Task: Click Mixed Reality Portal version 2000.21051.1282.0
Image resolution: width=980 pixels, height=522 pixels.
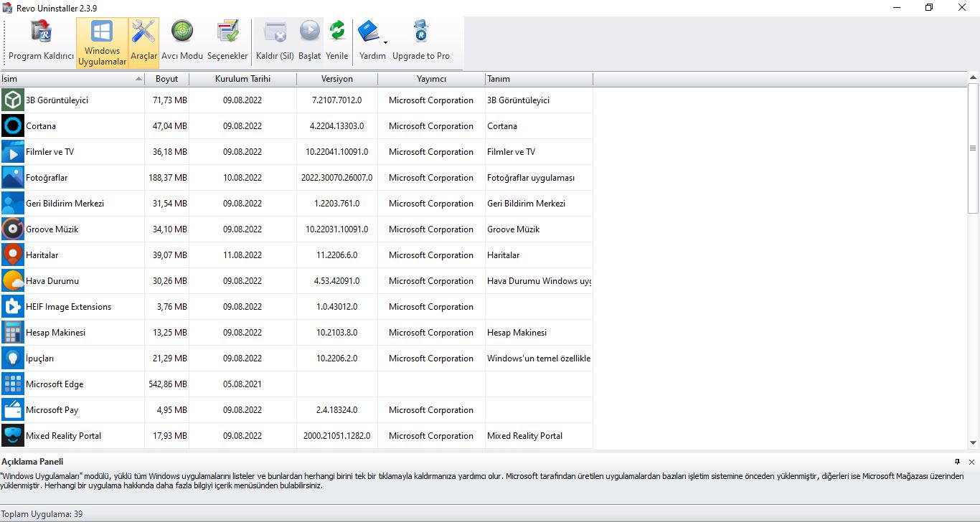Action: [337, 436]
